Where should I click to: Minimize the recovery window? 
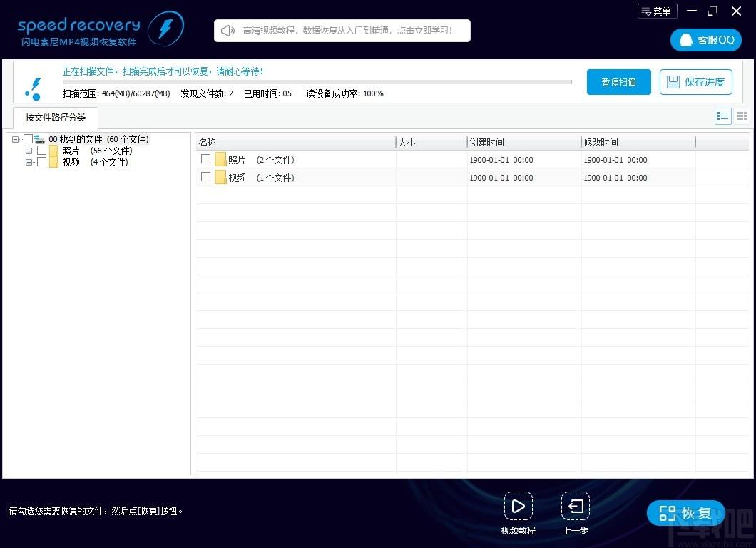pyautogui.click(x=691, y=11)
